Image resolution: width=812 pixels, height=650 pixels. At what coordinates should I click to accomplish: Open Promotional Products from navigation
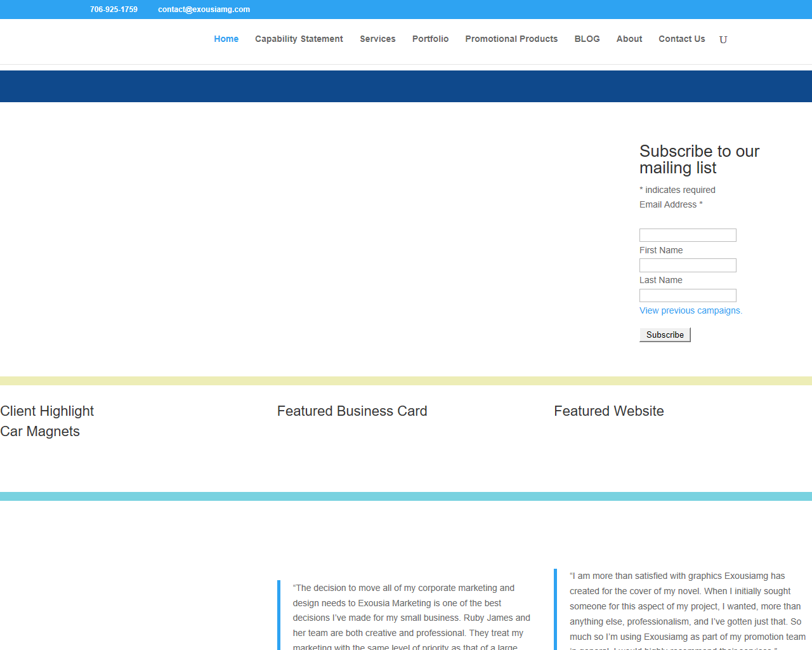tap(511, 39)
